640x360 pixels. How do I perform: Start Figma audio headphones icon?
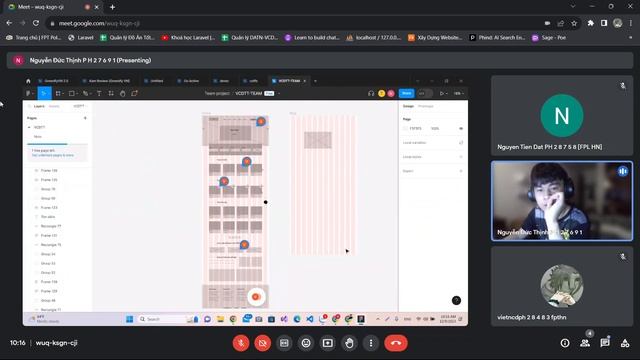coord(371,93)
